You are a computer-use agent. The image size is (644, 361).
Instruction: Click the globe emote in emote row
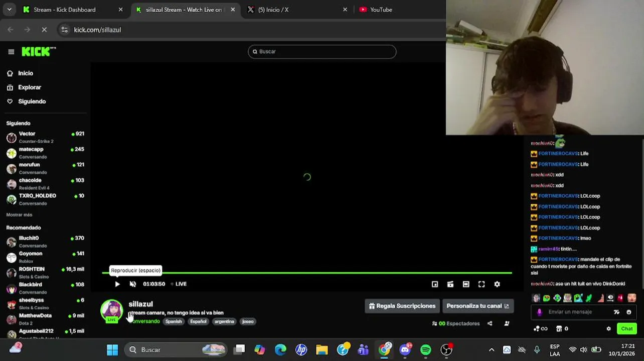(557, 298)
